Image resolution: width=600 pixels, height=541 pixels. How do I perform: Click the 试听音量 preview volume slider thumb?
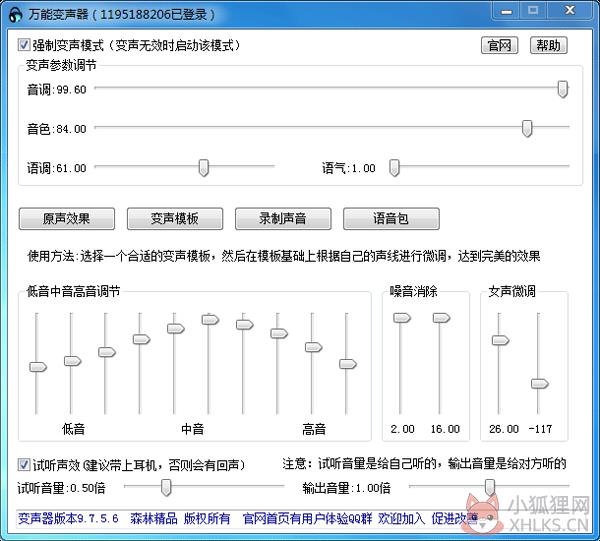(166, 487)
